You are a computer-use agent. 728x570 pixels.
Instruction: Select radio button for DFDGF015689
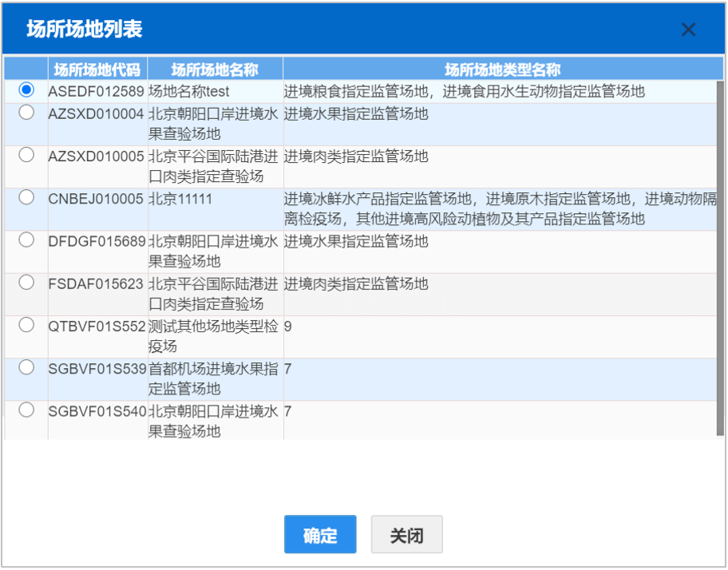[x=26, y=239]
